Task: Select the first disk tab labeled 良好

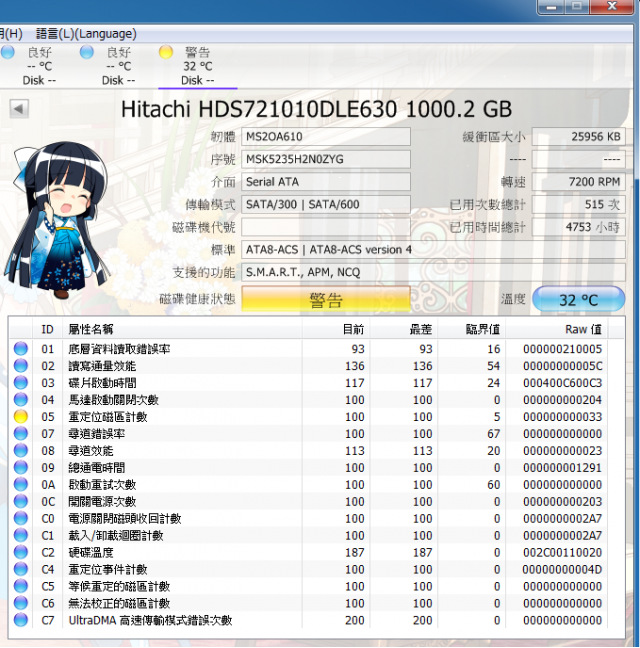Action: click(39, 66)
